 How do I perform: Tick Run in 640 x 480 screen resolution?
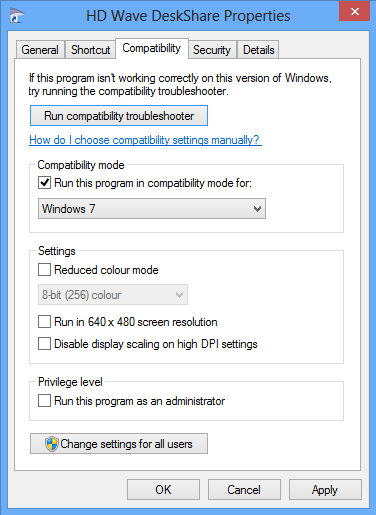pos(44,322)
